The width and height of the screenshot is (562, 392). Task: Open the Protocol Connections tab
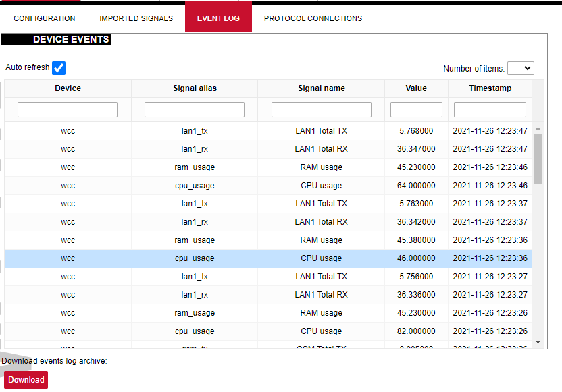(313, 18)
